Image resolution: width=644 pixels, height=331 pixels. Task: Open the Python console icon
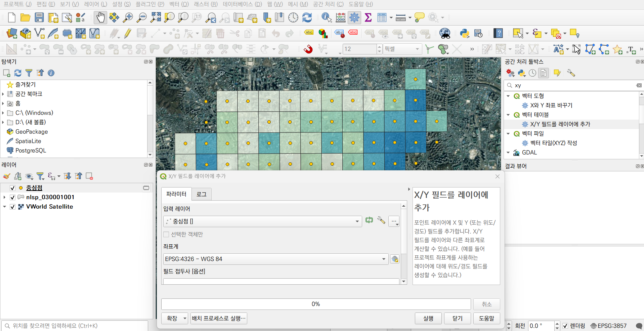pyautogui.click(x=465, y=33)
